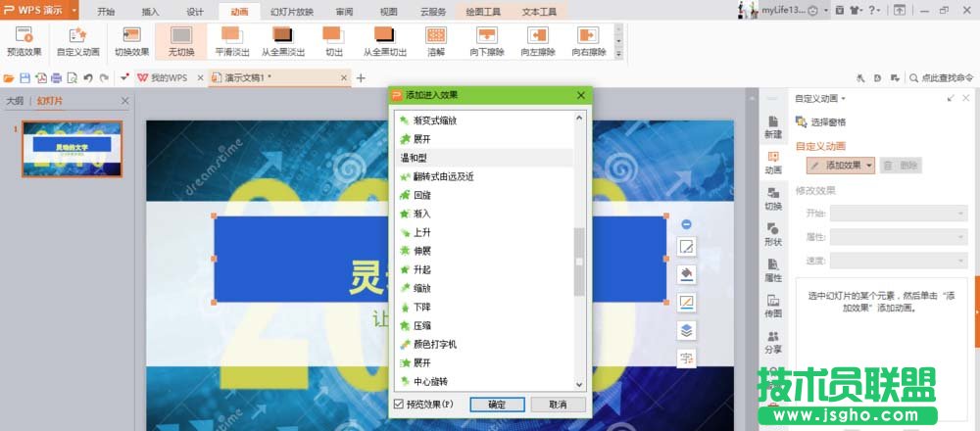Open the 新建 sidebar panel

pos(773,126)
